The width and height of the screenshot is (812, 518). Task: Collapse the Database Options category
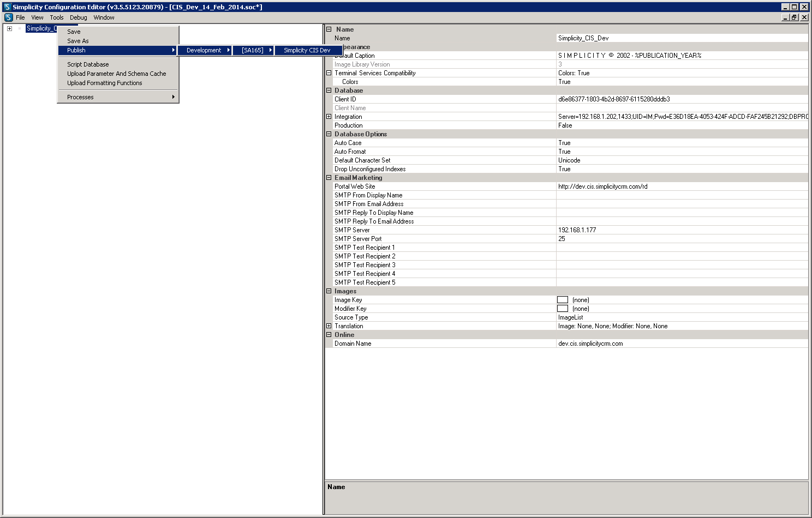[x=329, y=134]
